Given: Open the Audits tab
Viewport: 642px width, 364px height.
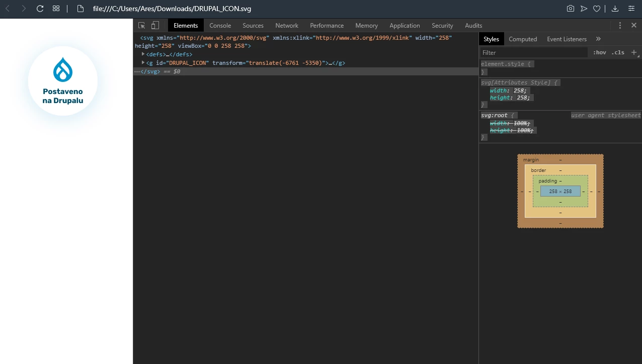Looking at the screenshot, I should [473, 25].
